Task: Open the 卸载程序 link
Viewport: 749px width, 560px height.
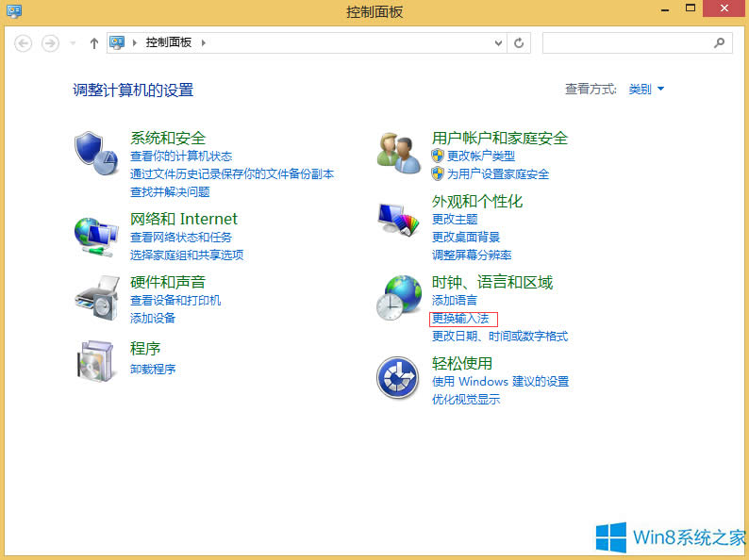Action: point(153,369)
